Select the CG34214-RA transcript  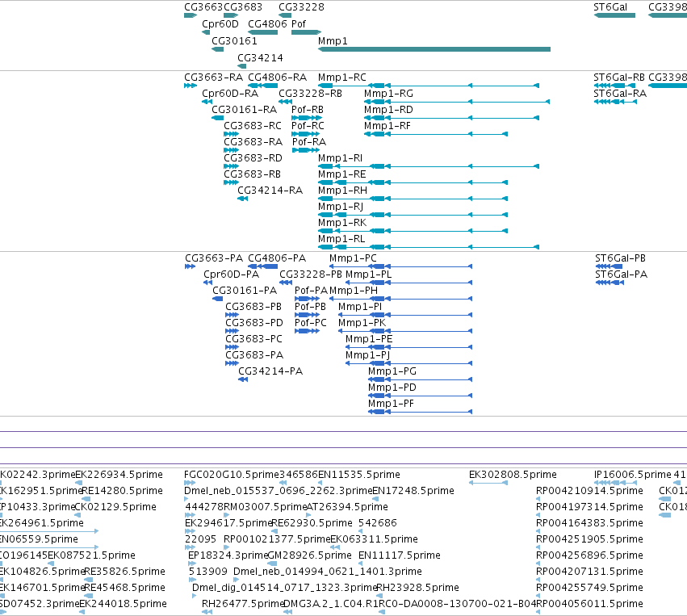(242, 199)
